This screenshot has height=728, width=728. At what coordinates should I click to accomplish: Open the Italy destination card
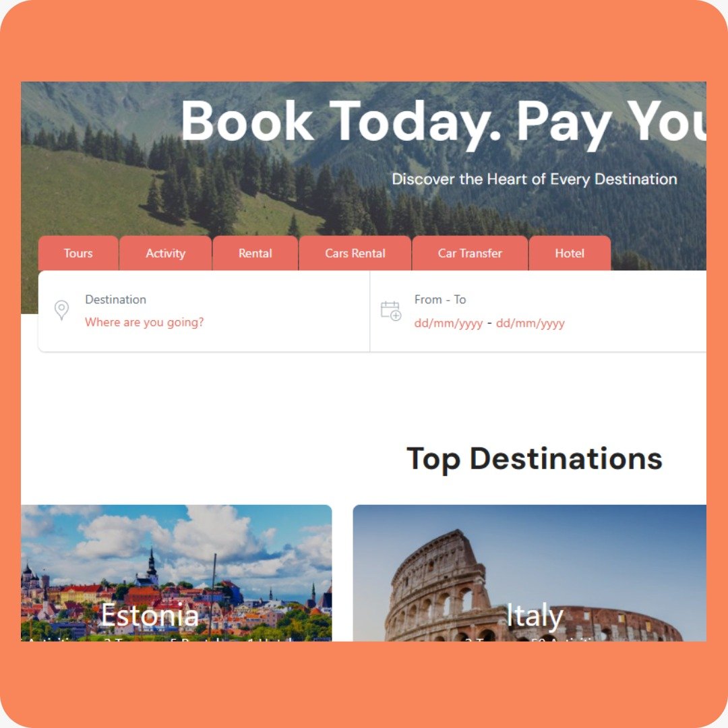pos(529,573)
